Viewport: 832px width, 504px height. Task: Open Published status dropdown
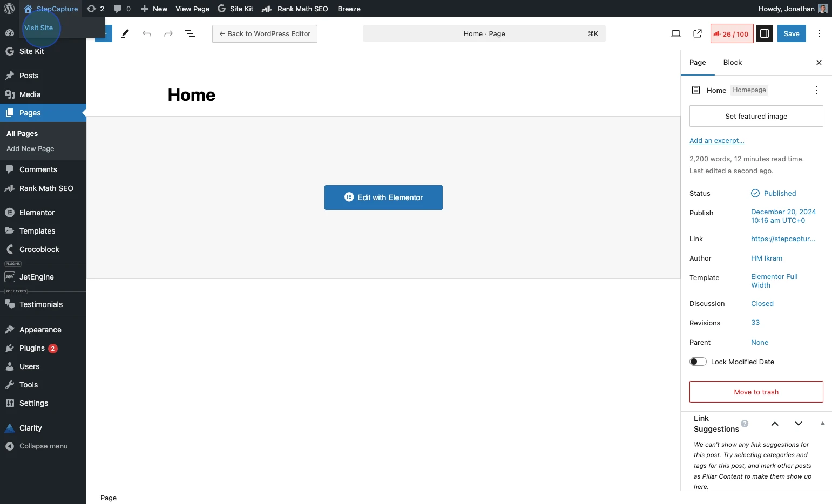[774, 193]
